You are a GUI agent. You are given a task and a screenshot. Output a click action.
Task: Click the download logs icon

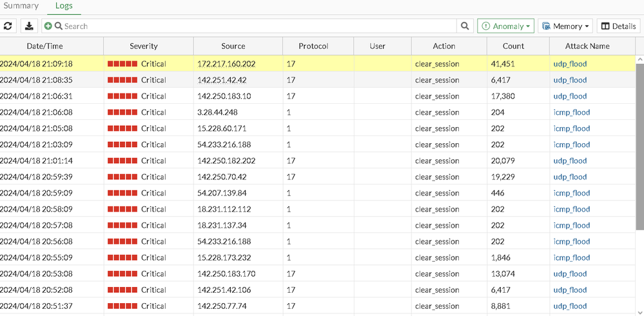point(29,26)
